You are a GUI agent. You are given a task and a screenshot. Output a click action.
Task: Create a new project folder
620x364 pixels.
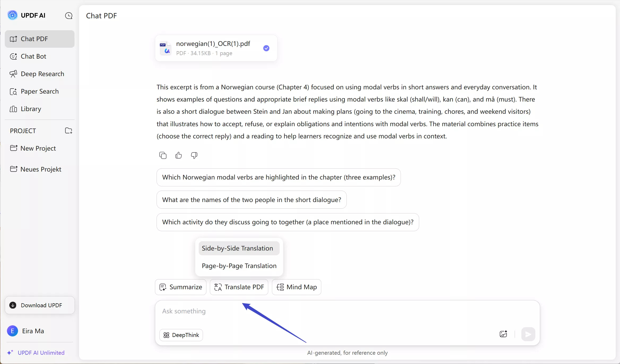68,130
